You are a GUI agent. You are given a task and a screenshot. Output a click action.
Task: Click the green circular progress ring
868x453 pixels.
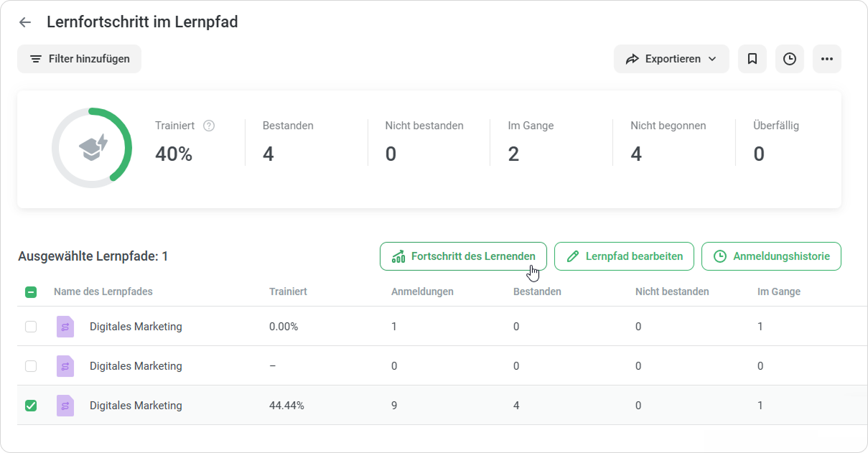coord(92,148)
